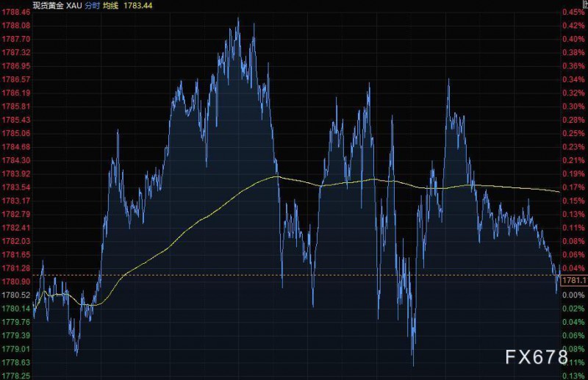Click the price axis label 1781.65
This screenshot has width=588, height=380.
[x=15, y=255]
